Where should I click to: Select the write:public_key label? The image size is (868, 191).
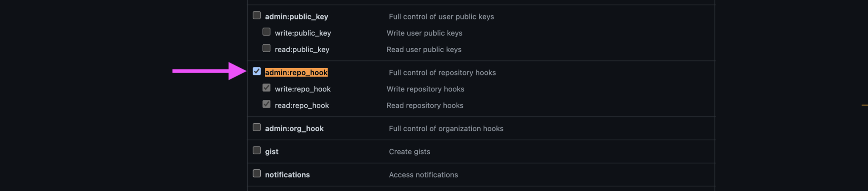click(x=303, y=33)
